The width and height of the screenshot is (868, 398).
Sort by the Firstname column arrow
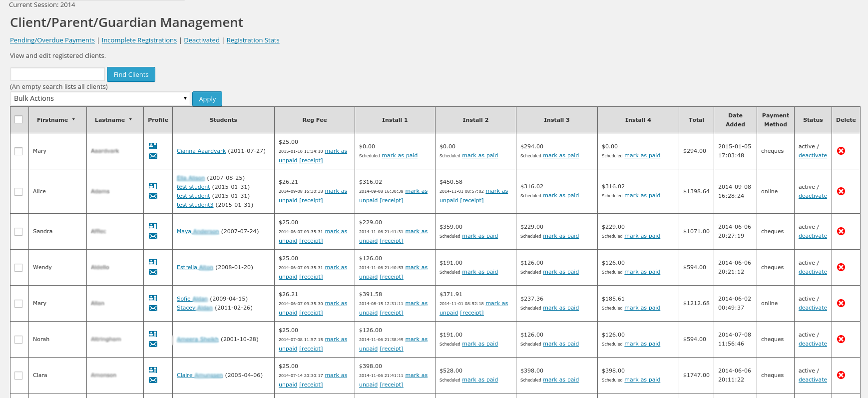(x=73, y=120)
